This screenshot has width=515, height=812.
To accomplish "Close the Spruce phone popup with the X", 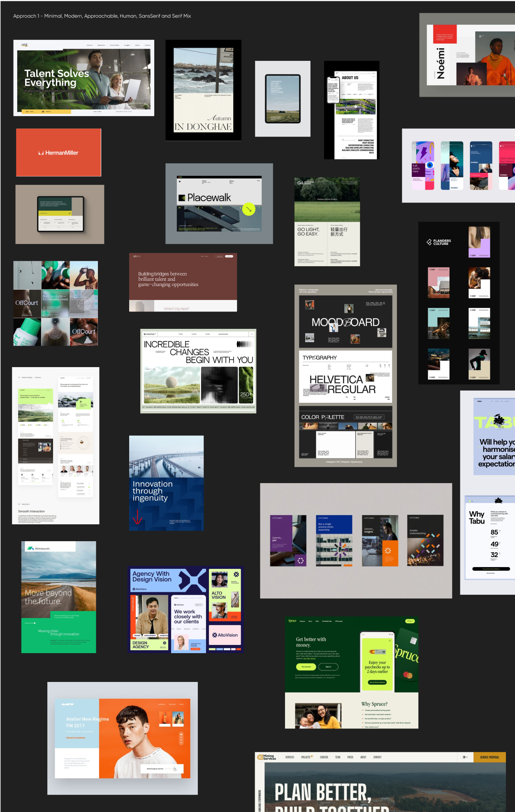I will coord(390,640).
